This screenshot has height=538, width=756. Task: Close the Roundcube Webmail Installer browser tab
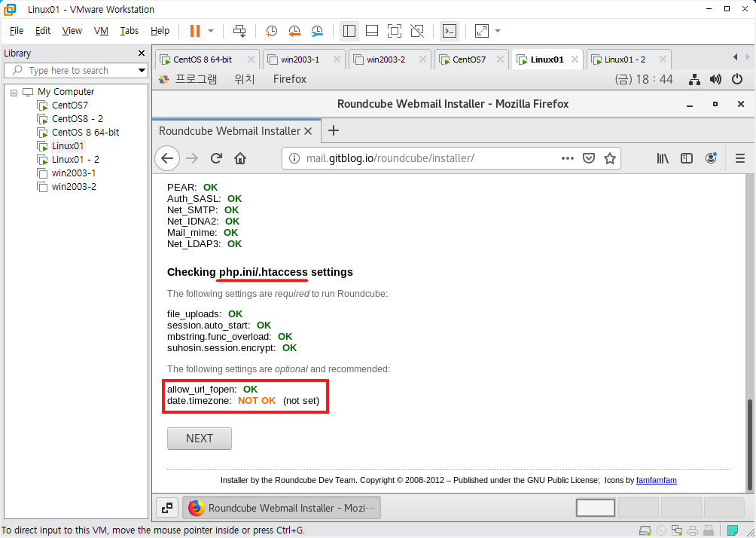[x=308, y=131]
